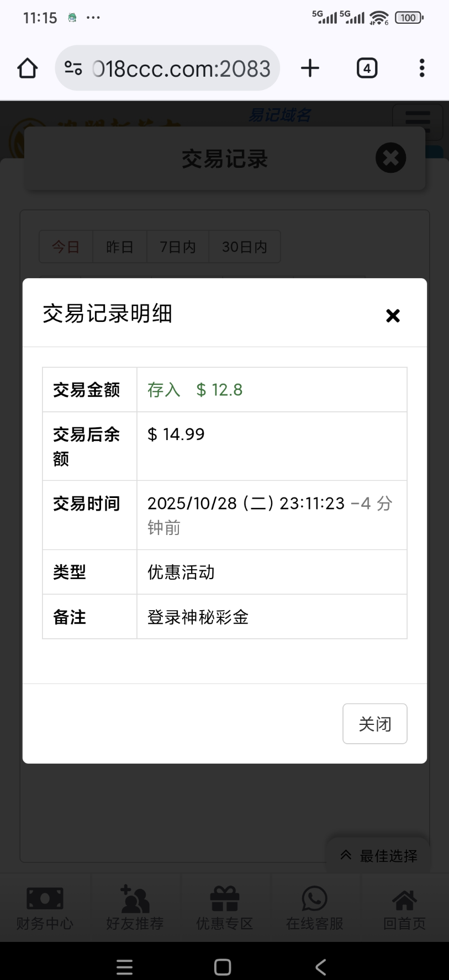The width and height of the screenshot is (449, 980).
Task: Tap the URL address bar field
Action: point(181,68)
